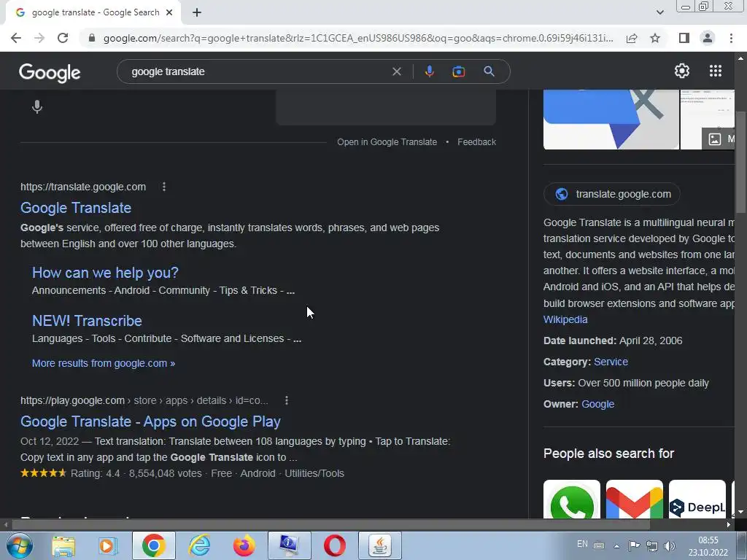Open the Java app in taskbar
Image resolution: width=747 pixels, height=560 pixels.
[379, 545]
